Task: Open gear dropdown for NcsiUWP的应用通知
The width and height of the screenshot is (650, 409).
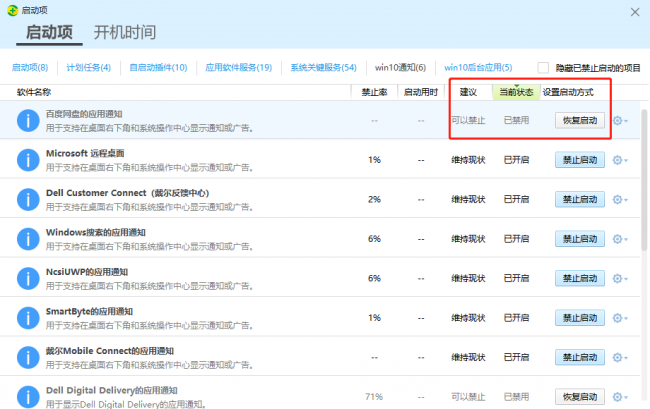Action: click(x=620, y=278)
